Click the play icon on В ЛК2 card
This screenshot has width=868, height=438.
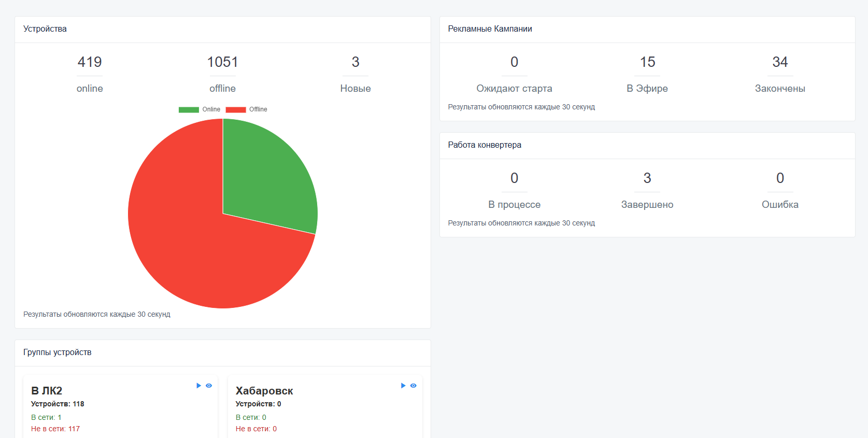[x=198, y=386]
